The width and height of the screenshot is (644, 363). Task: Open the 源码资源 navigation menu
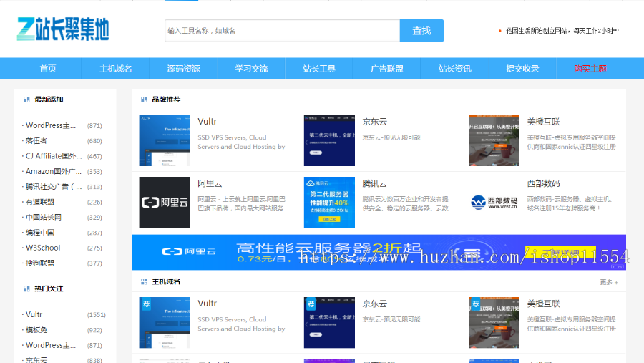pyautogui.click(x=184, y=69)
